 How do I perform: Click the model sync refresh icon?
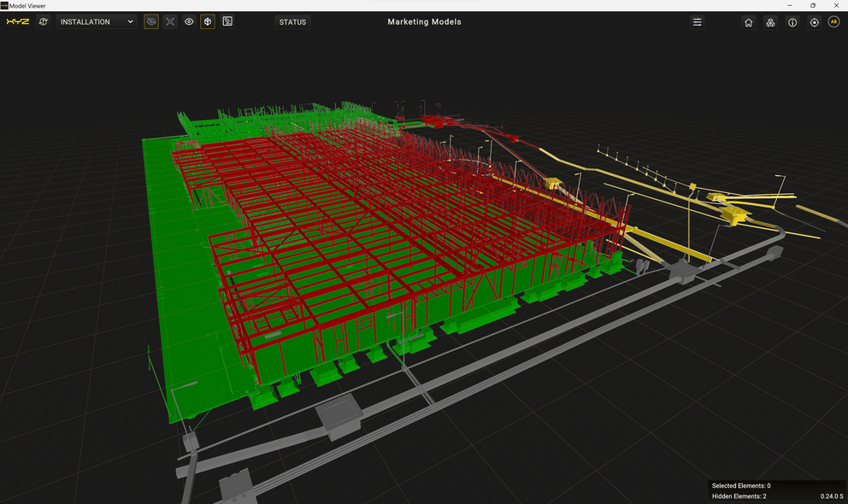click(42, 21)
